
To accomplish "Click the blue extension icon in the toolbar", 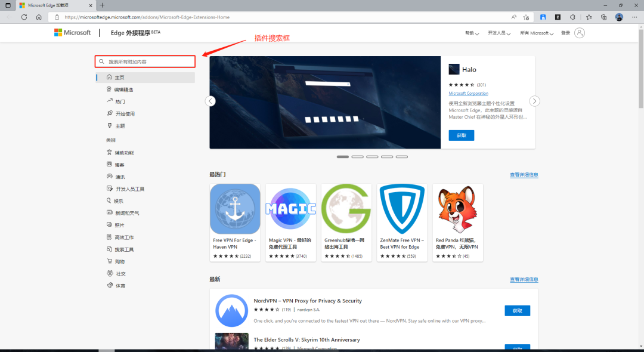I will point(543,17).
